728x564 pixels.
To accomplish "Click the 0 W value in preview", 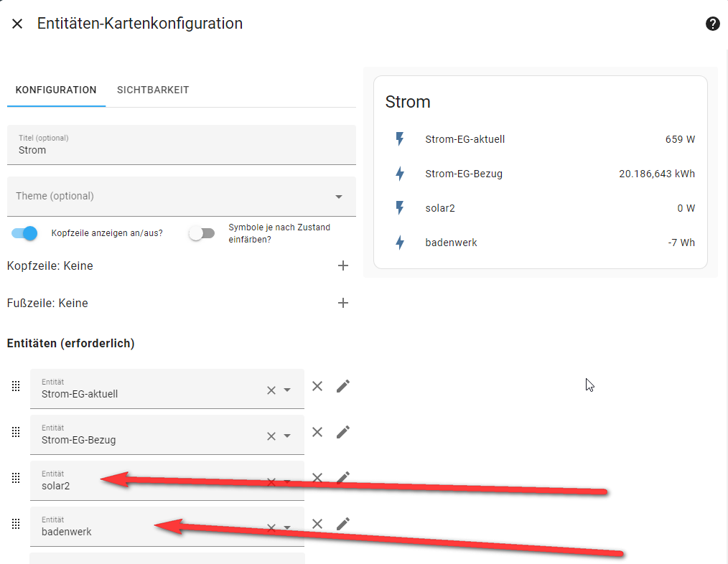I will pyautogui.click(x=686, y=208).
